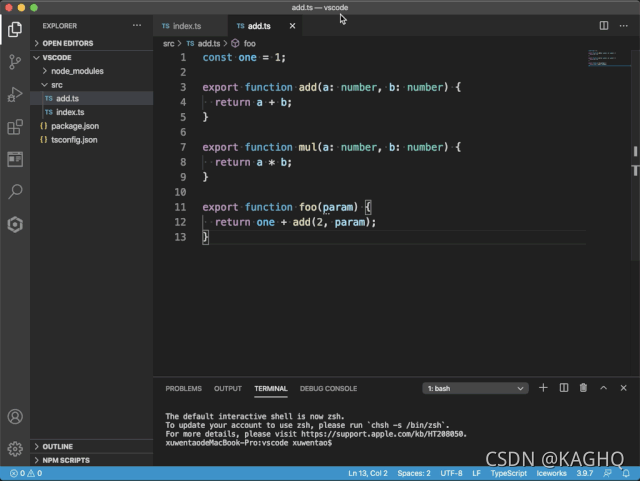Open the 1: bash terminal dropdown

pos(475,388)
